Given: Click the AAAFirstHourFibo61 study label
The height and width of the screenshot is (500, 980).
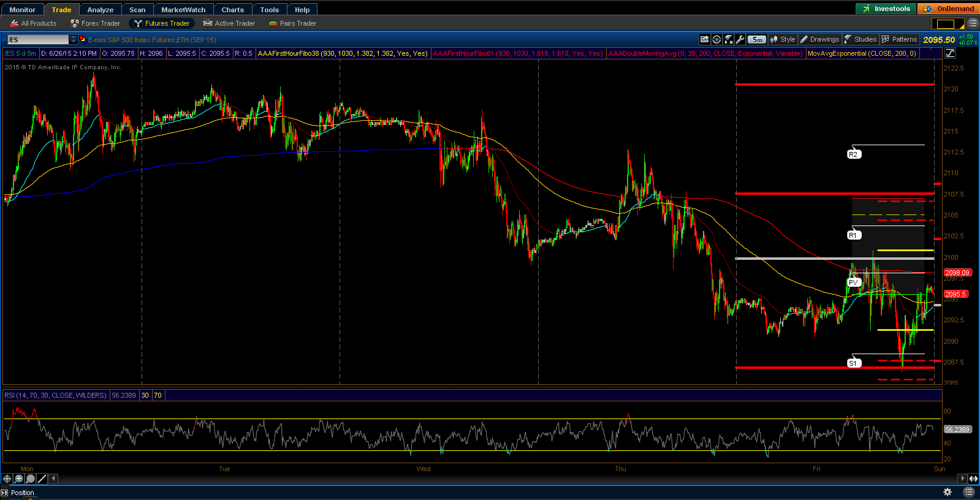Looking at the screenshot, I should (518, 53).
